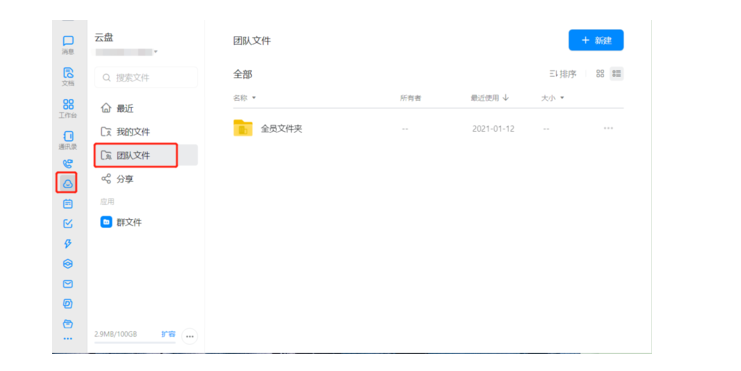Switch to grid view
The height and width of the screenshot is (371, 741).
pyautogui.click(x=600, y=74)
